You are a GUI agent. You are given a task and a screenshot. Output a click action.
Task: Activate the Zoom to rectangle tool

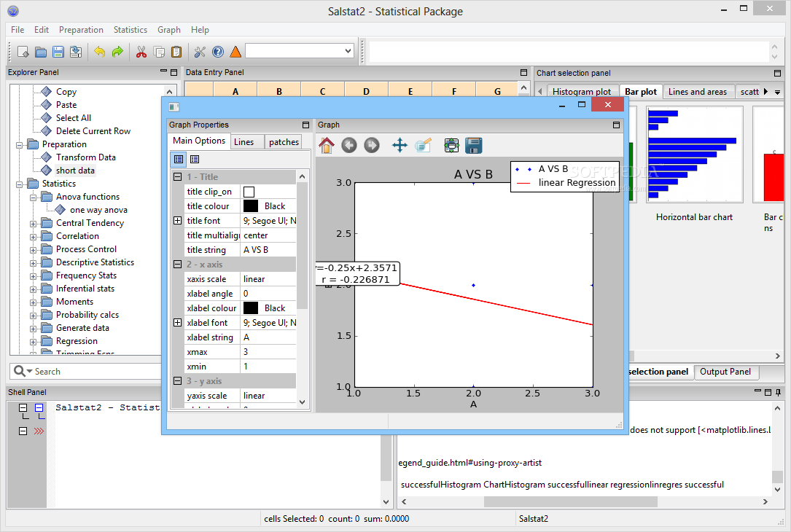coord(423,146)
